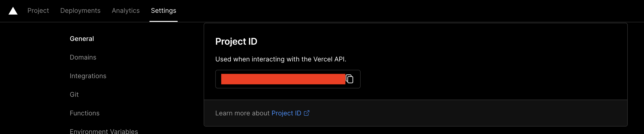Open Environment Variables settings
644x134 pixels.
[x=104, y=131]
